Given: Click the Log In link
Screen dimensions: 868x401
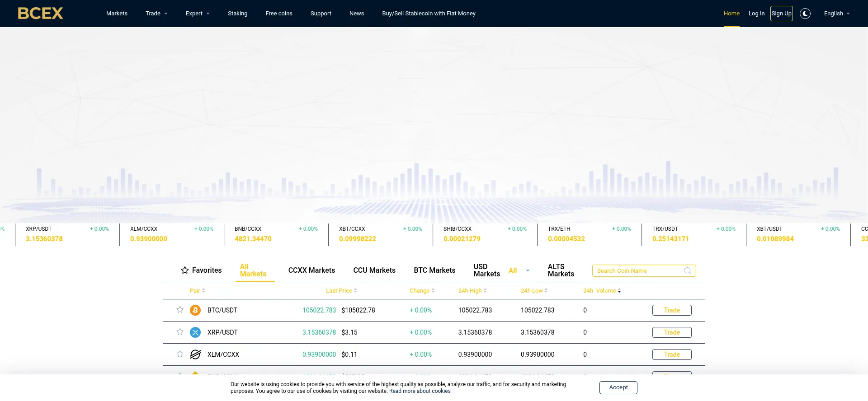Looking at the screenshot, I should click(x=756, y=14).
